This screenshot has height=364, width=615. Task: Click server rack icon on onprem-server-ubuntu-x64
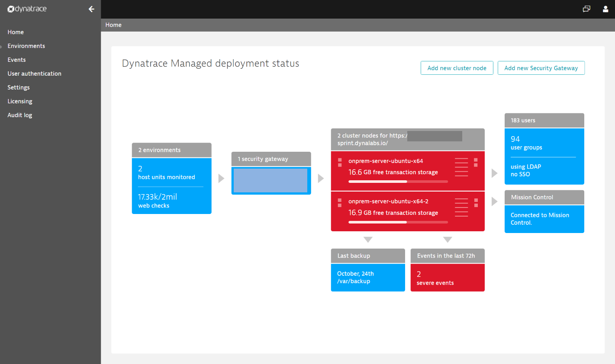[x=461, y=167]
